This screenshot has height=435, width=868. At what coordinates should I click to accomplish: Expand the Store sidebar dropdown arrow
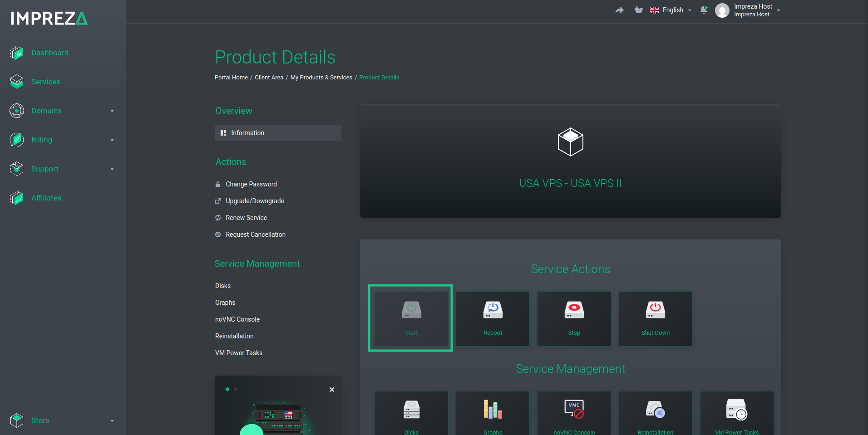coord(112,421)
